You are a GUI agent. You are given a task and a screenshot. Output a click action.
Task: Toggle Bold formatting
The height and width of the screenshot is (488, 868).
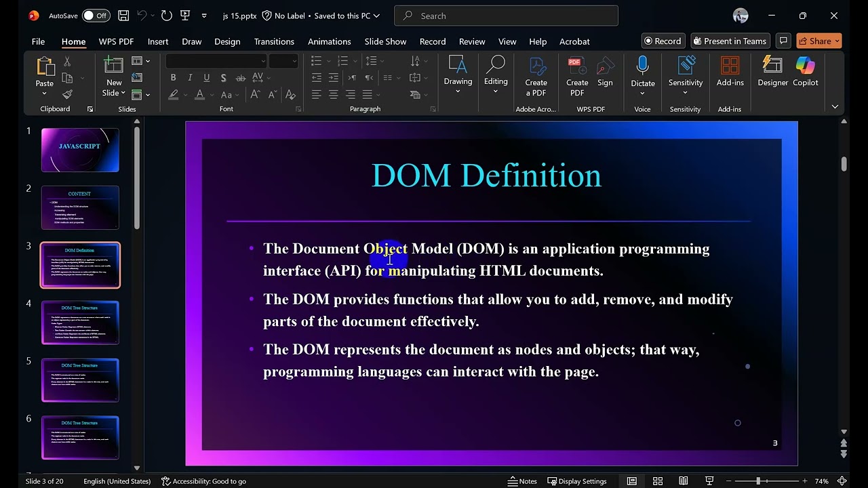173,78
